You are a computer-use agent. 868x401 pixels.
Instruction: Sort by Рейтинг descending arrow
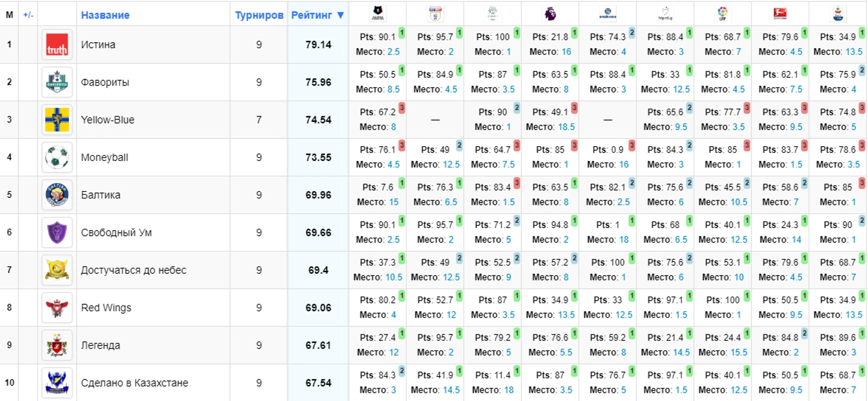point(341,15)
